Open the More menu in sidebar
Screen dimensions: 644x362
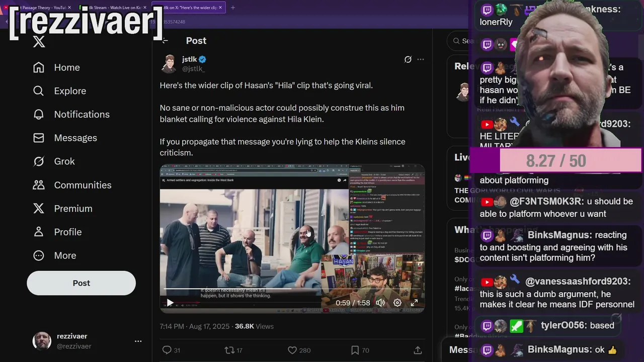[x=54, y=255]
